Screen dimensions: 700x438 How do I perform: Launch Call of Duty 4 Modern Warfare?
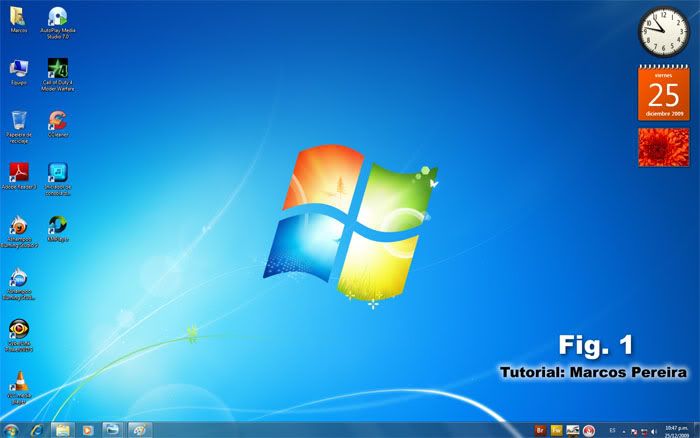[x=58, y=75]
